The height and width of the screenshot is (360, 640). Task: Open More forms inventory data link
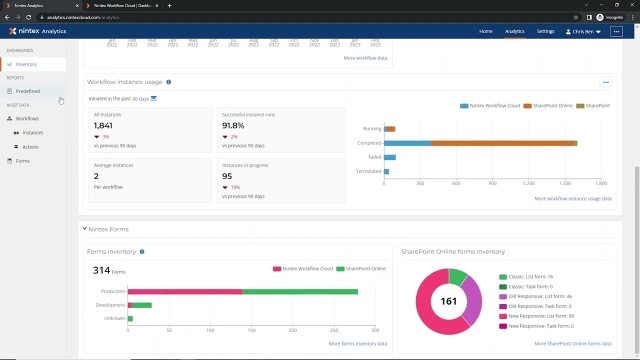(358, 344)
